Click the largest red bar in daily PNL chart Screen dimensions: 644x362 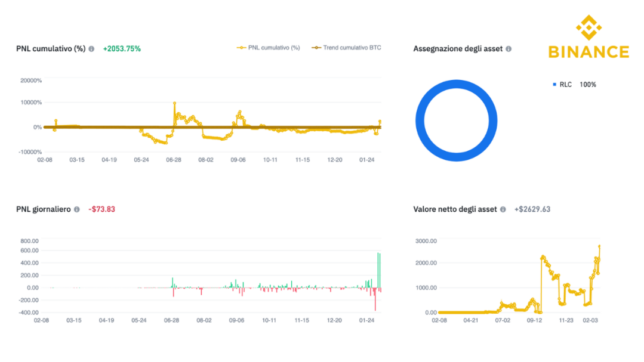click(x=375, y=299)
